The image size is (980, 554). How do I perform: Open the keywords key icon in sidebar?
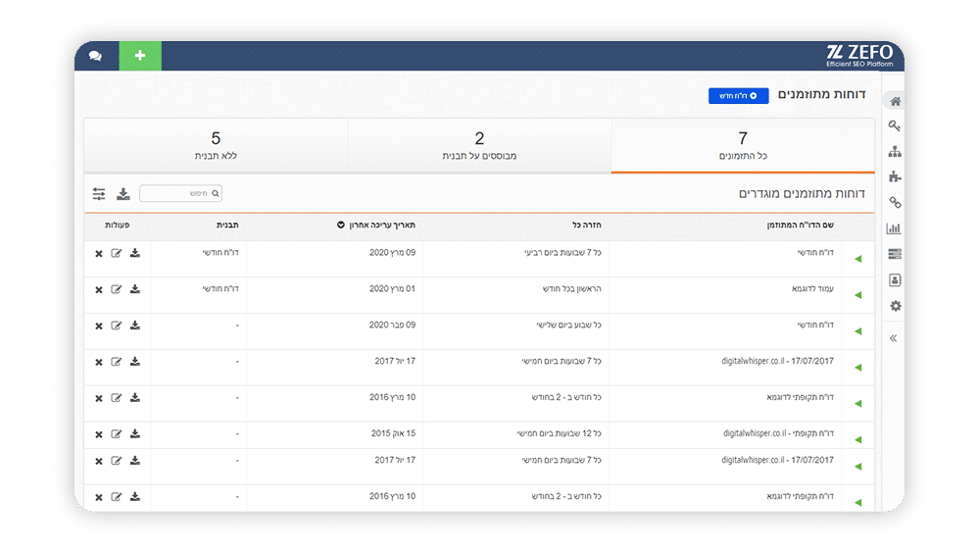click(x=895, y=126)
